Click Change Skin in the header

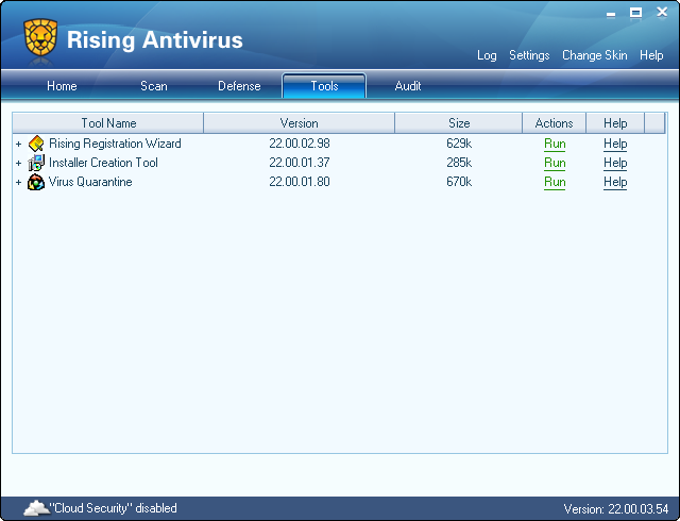click(595, 56)
